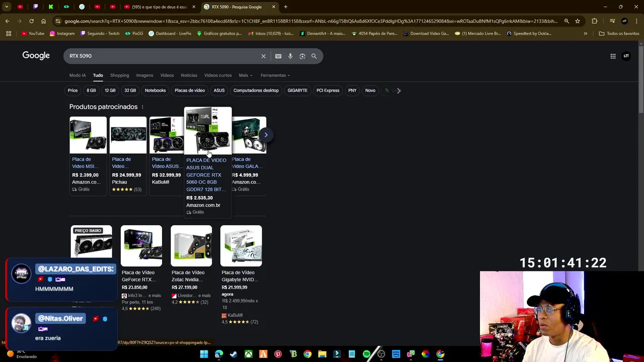This screenshot has width=644, height=362.
Task: Open Placa de Vídeo Gigabyte NVID link
Action: coord(240,276)
